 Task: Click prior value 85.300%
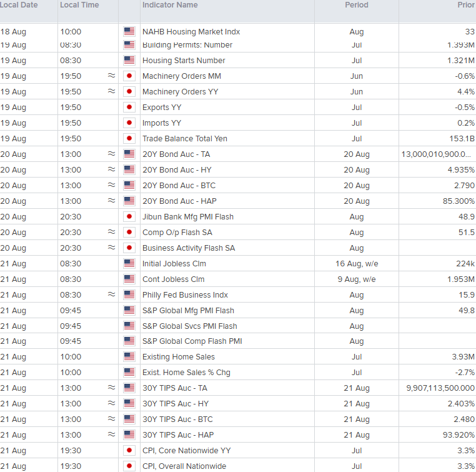(x=459, y=201)
